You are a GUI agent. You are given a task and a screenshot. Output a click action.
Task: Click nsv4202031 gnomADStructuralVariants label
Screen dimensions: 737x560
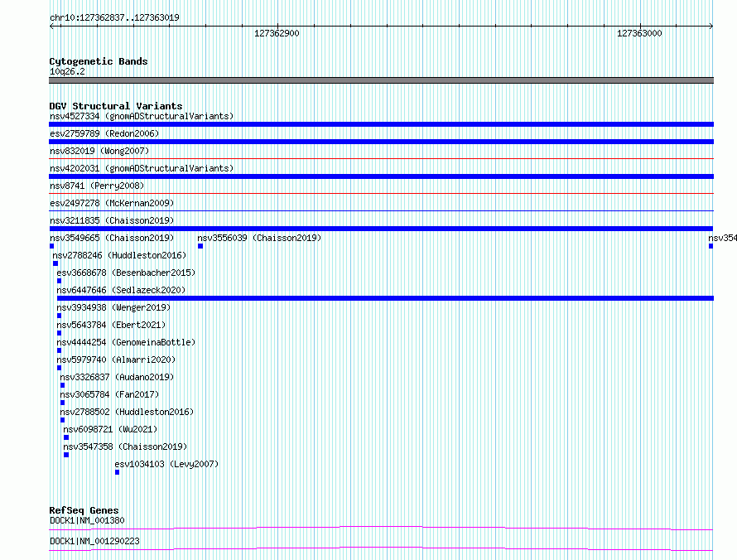(142, 168)
